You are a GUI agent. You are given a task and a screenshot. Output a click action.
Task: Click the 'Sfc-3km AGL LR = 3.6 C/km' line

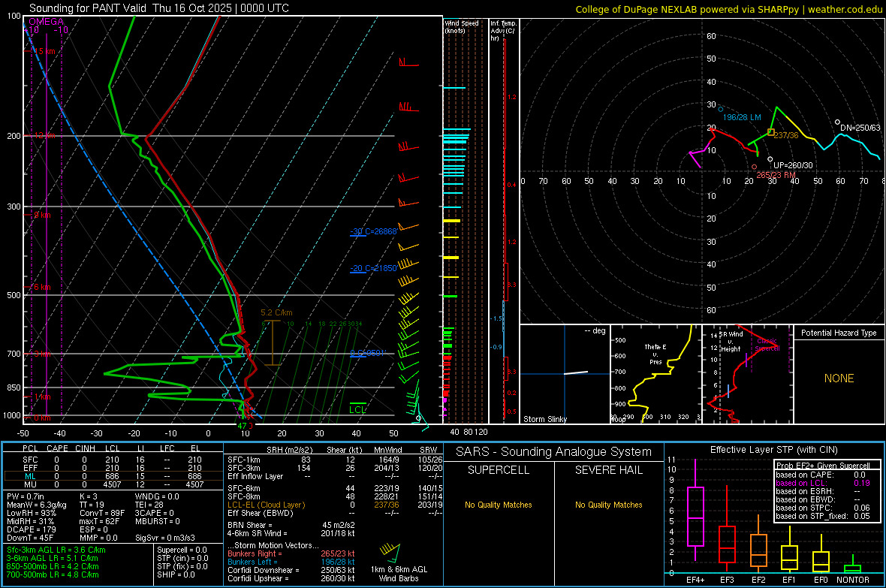tap(56, 550)
